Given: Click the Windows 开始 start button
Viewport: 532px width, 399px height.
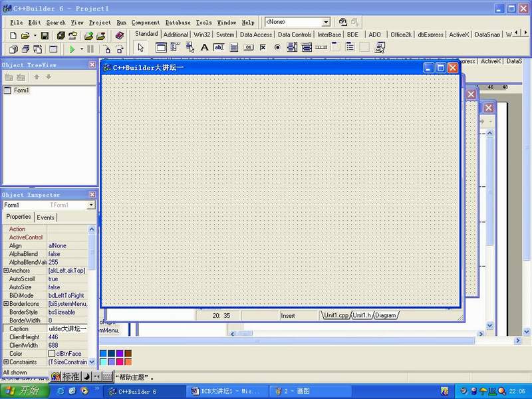Looking at the screenshot, I should (x=24, y=391).
